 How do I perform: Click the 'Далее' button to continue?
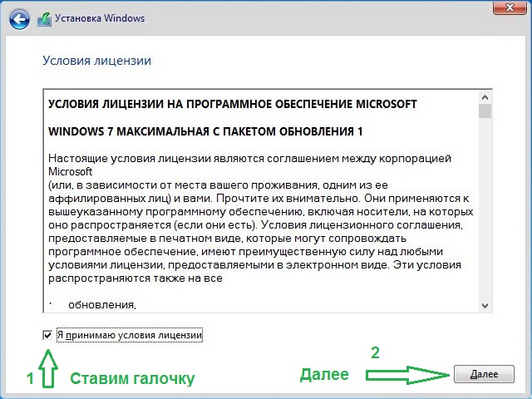tap(484, 374)
